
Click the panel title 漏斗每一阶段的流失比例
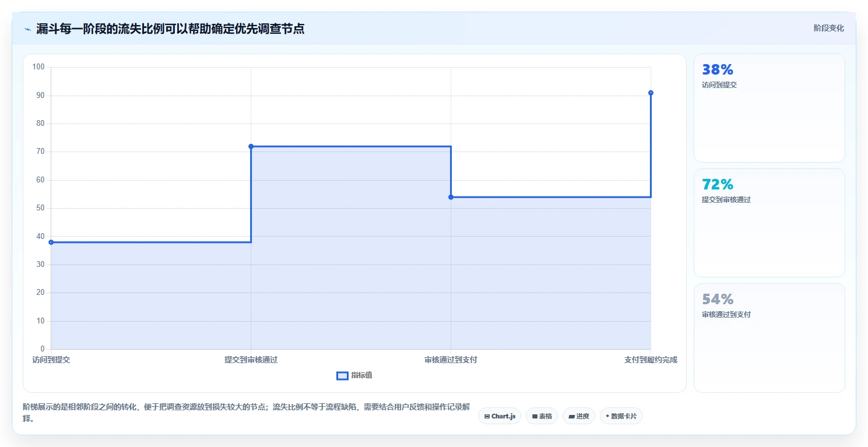(170, 29)
